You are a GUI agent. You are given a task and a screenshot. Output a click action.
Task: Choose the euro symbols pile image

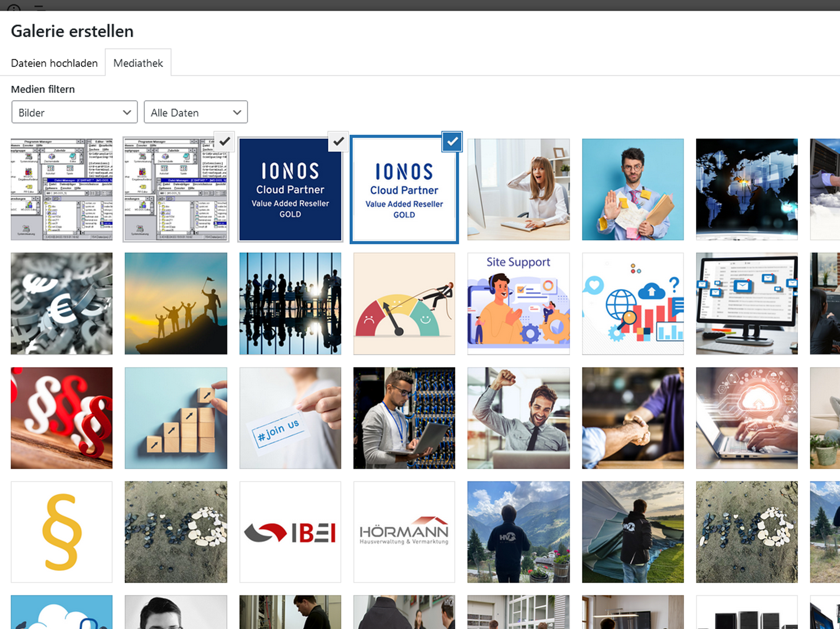coord(62,304)
